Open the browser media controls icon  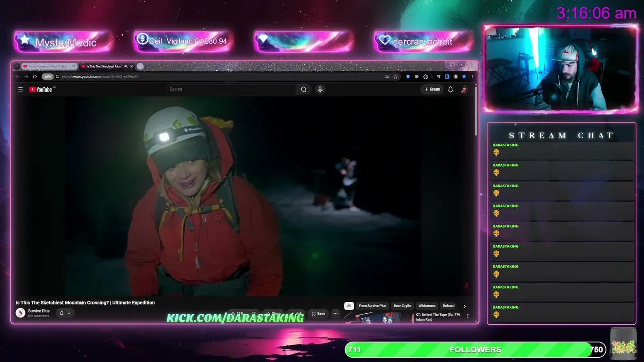point(439,77)
